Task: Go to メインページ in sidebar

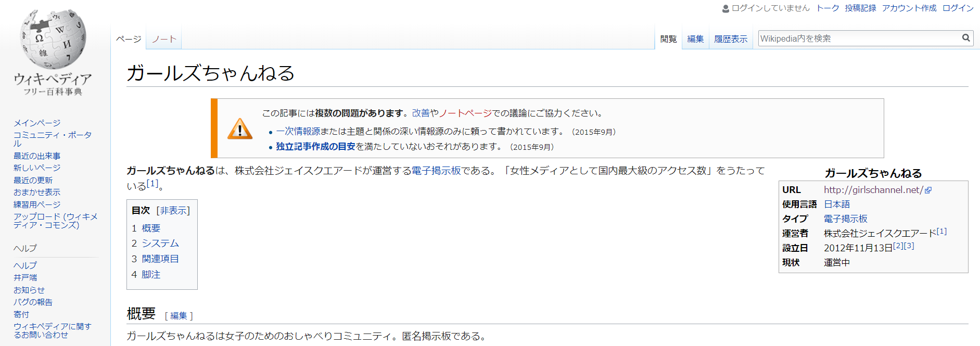Action: [x=37, y=123]
